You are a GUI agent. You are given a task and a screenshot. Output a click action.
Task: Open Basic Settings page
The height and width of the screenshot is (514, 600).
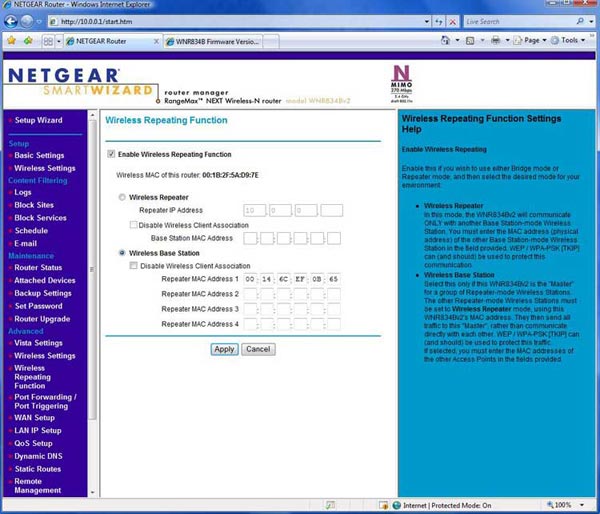[x=39, y=155]
